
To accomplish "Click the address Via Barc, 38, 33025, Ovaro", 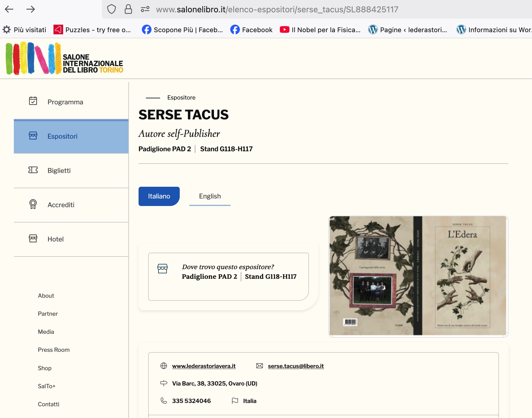I will click(215, 383).
